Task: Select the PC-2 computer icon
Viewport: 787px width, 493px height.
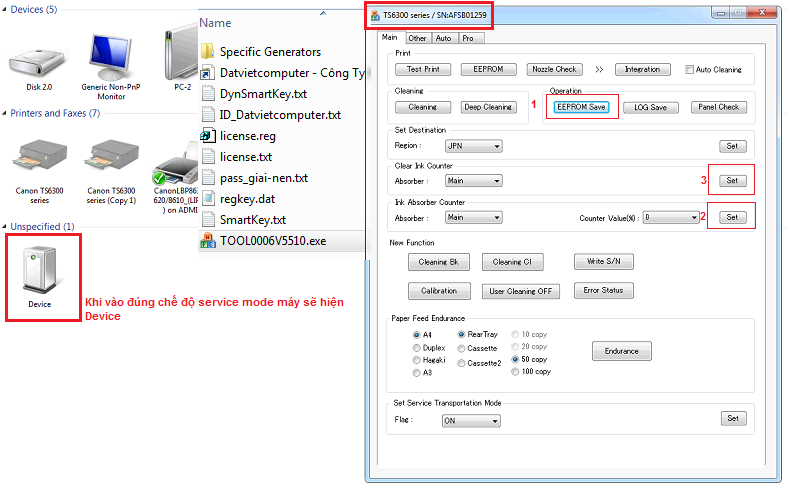Action: click(x=181, y=55)
